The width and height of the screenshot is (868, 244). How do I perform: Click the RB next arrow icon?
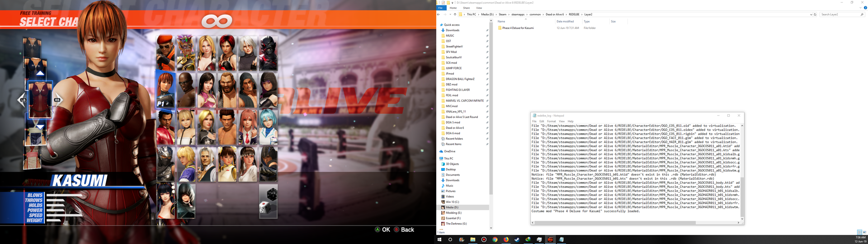58,100
